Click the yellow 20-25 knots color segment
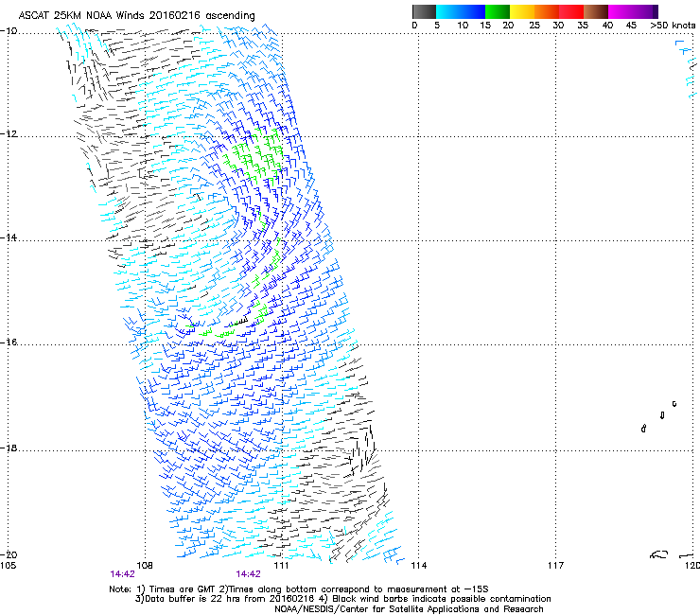This screenshot has width=700, height=615. click(x=521, y=11)
